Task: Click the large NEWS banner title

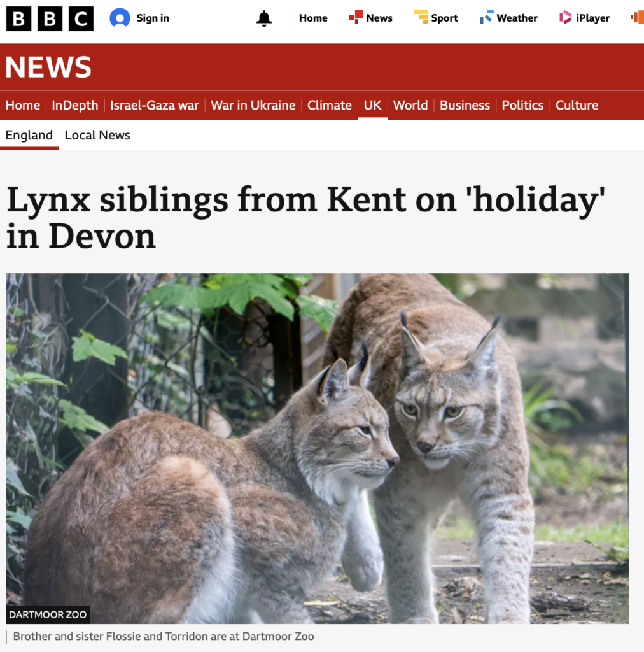Action: pyautogui.click(x=48, y=67)
